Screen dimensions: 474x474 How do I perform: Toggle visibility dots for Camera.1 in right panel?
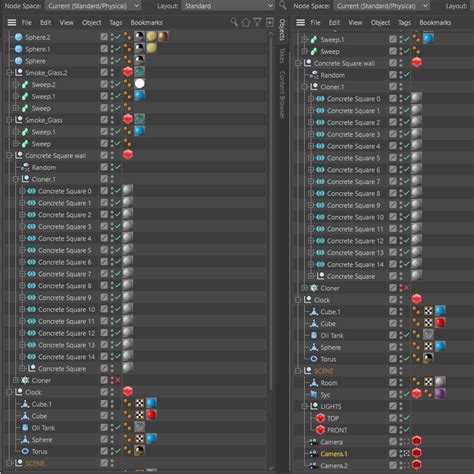pos(401,453)
